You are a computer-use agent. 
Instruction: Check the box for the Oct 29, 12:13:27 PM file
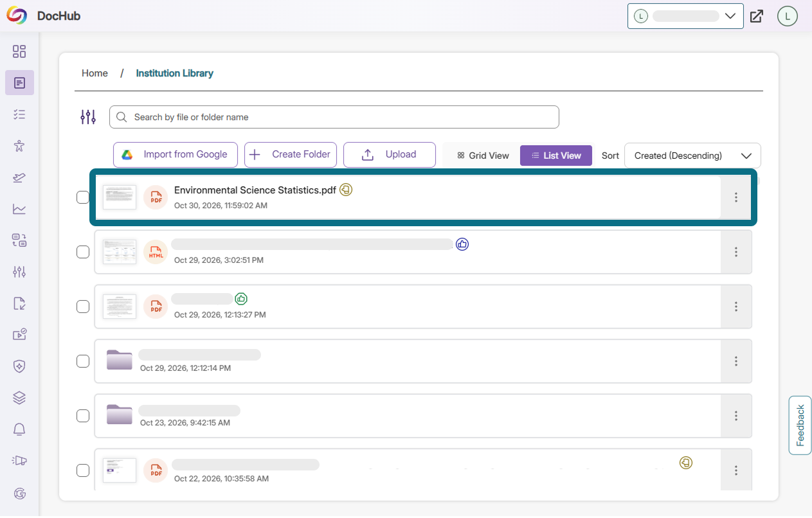tap(83, 307)
